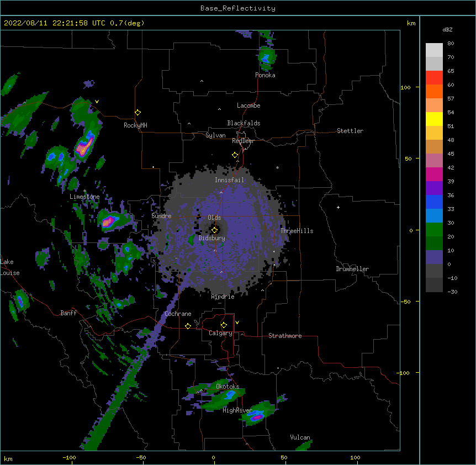The image size is (476, 465).
Task: Click the Cochrane label
Action: point(178,314)
